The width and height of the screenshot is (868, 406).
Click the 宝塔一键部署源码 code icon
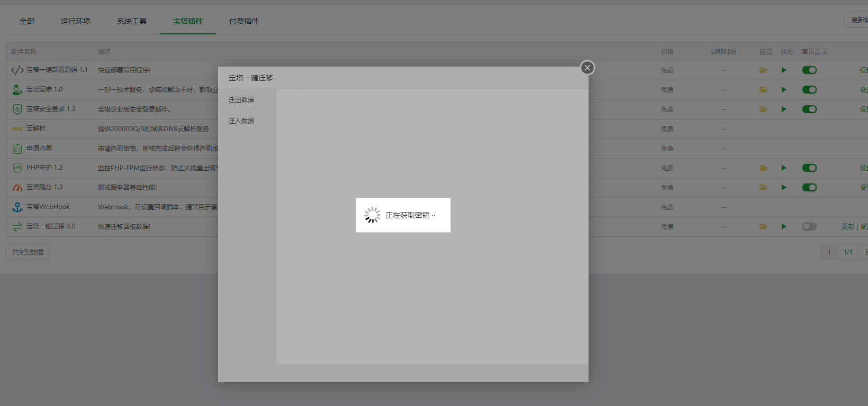coord(17,70)
